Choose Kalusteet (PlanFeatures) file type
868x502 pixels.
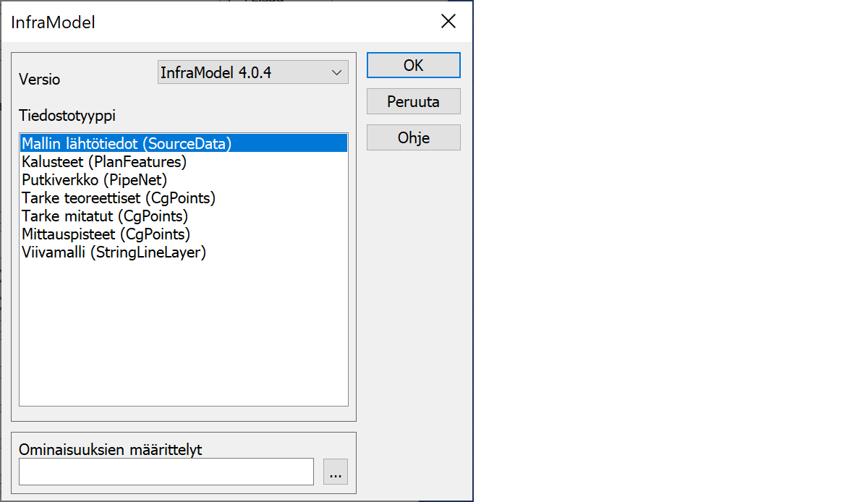click(x=104, y=161)
